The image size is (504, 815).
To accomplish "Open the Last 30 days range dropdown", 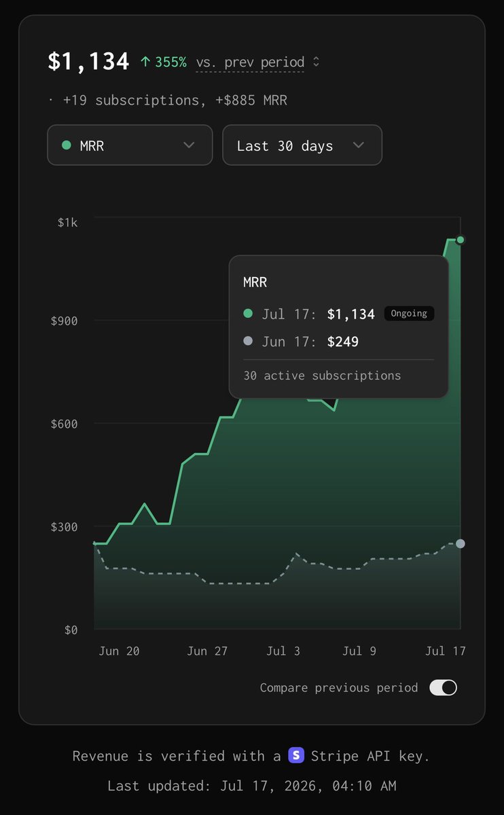I will pos(302,145).
